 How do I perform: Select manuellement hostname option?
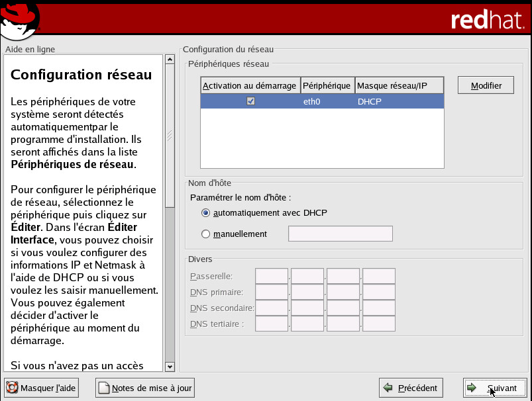(x=205, y=234)
